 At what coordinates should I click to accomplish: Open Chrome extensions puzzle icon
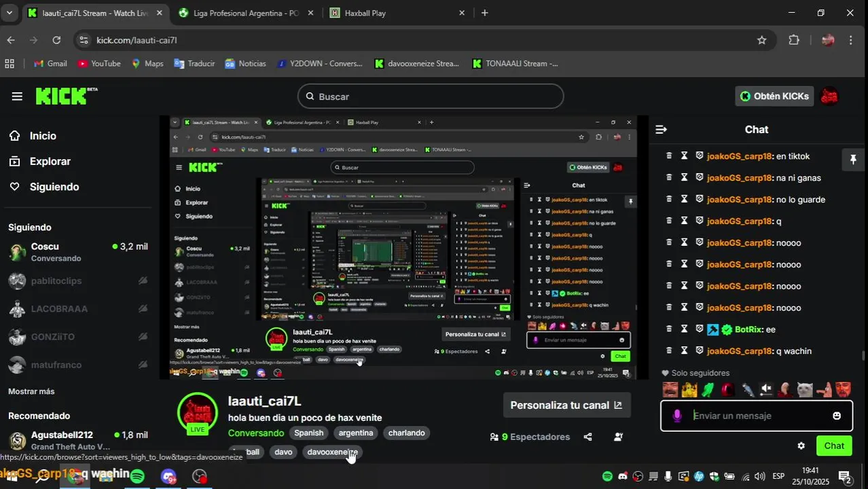click(794, 40)
